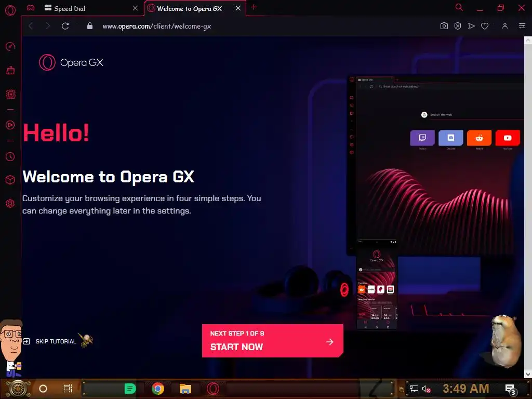Click the muted volume tray icon

426,389
